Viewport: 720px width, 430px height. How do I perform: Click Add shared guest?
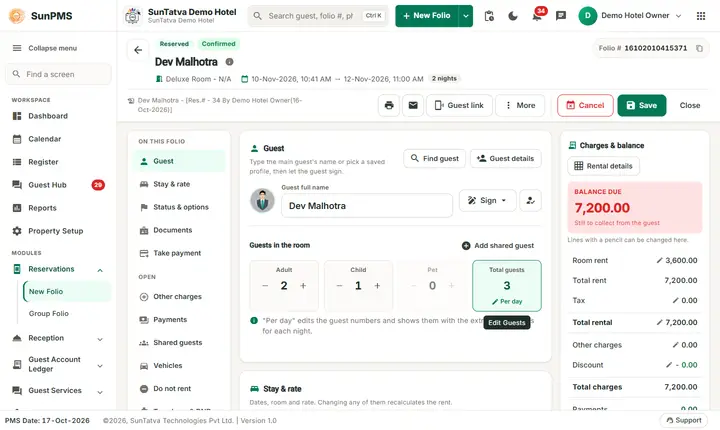[x=498, y=246]
